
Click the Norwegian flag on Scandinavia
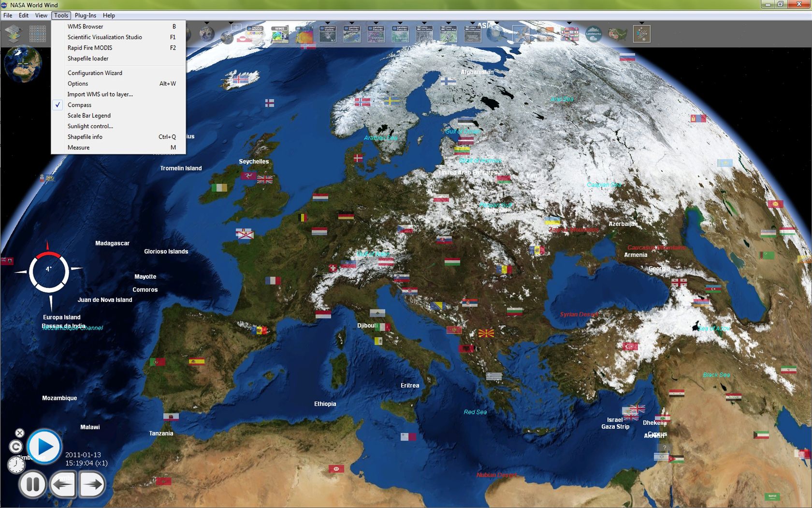[362, 102]
